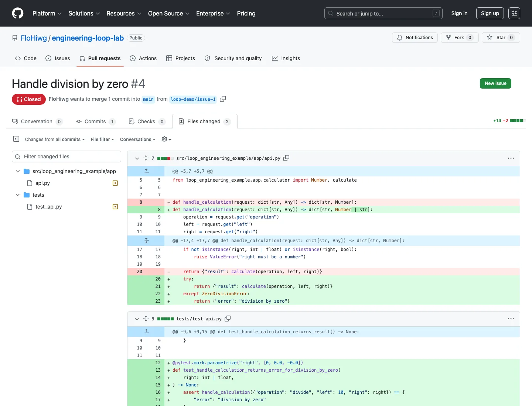Open api.py more options menu
This screenshot has height=406, width=532.
pos(511,158)
